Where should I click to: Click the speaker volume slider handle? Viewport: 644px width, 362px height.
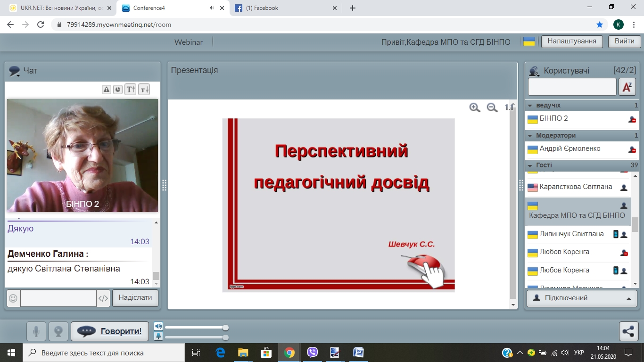coord(225,328)
